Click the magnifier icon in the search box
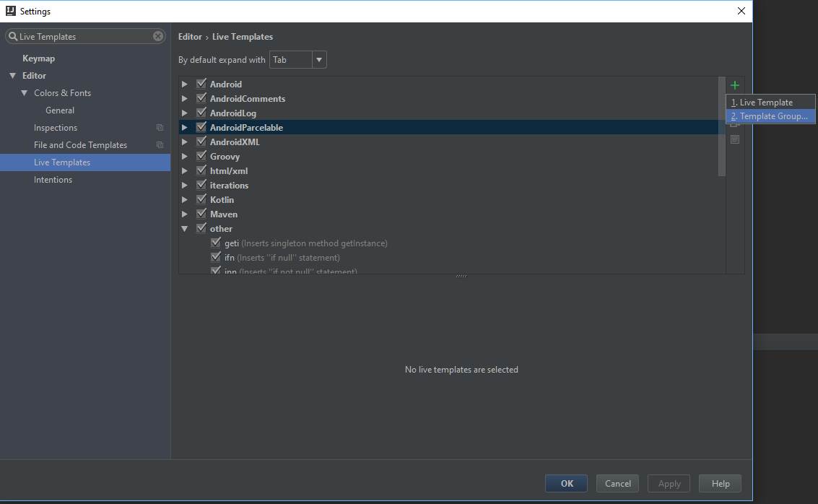The image size is (818, 504). point(13,37)
